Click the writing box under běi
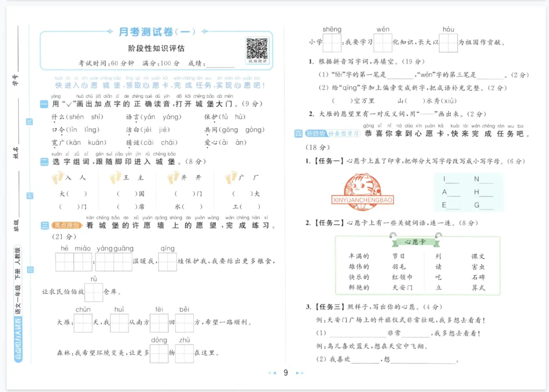Image resolution: width=549 pixels, height=392 pixels. [x=184, y=323]
